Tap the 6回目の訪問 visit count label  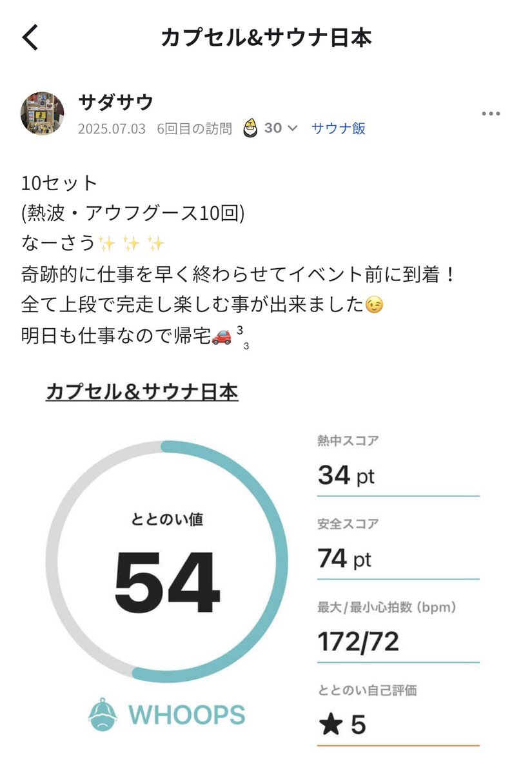tap(194, 129)
